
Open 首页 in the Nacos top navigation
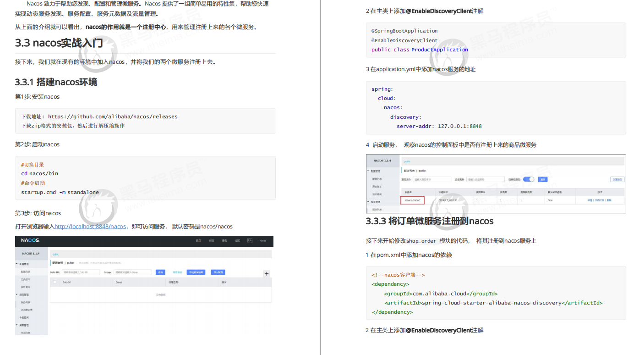point(198,241)
